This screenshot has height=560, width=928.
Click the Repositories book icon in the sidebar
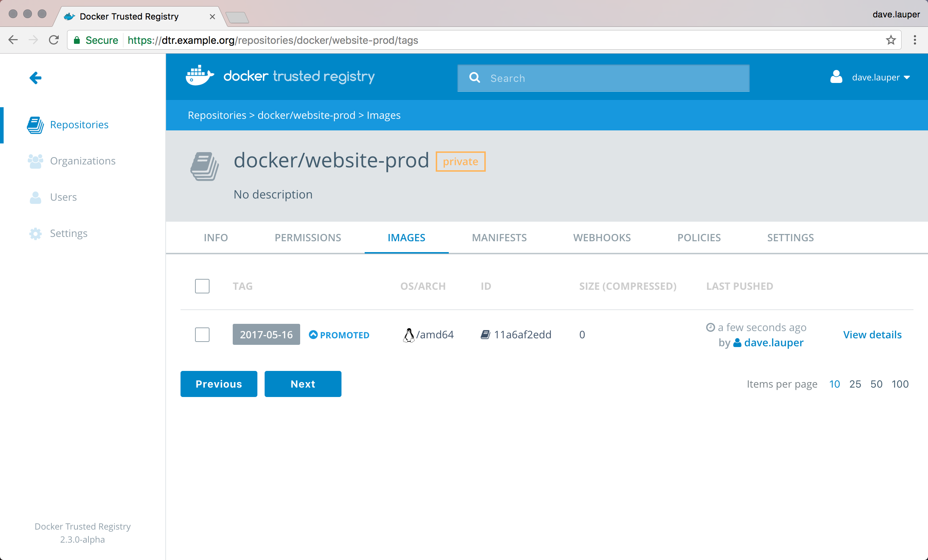36,125
